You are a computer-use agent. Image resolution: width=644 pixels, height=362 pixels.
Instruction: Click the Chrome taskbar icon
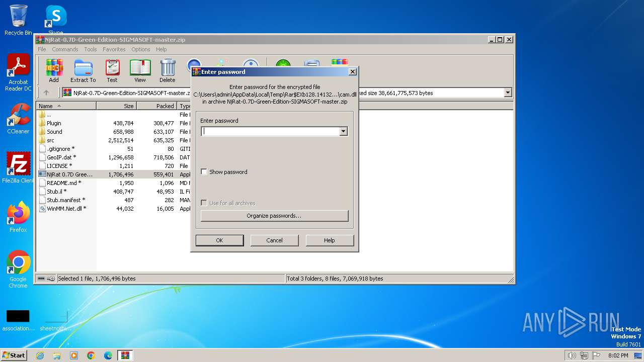(91, 355)
